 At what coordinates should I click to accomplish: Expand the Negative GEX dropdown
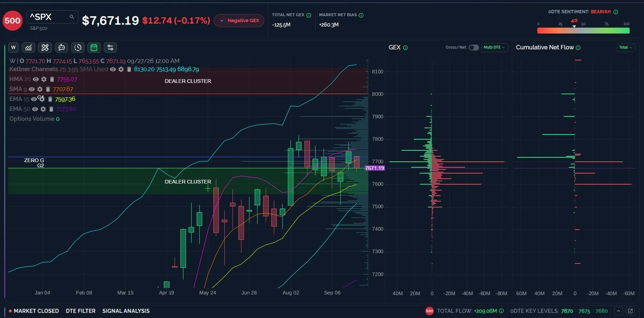[239, 21]
